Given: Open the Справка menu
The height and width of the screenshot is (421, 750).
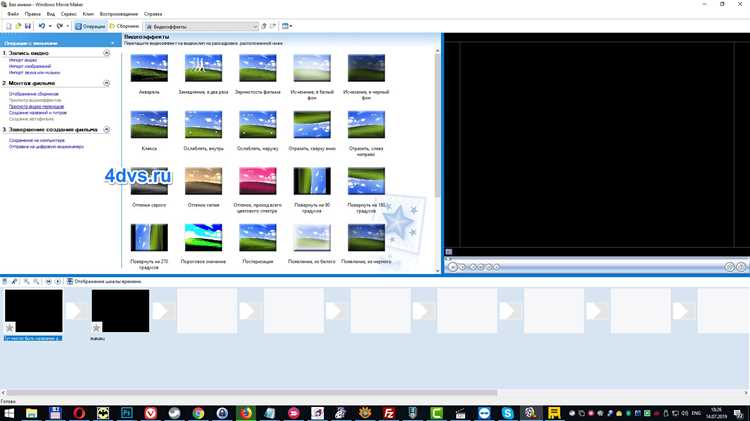Looking at the screenshot, I should 153,14.
